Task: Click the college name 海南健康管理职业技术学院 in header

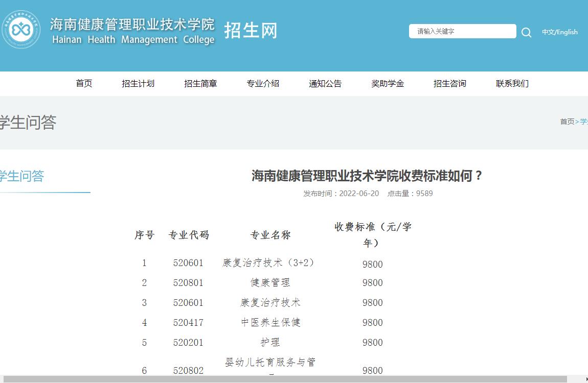Action: click(x=132, y=25)
